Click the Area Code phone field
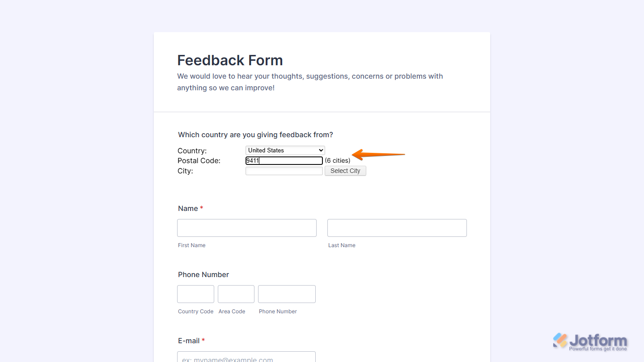644x362 pixels. (x=236, y=294)
